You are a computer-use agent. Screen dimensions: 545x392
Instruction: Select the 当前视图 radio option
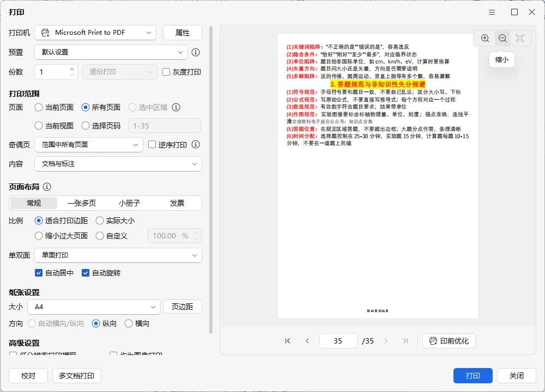[39, 126]
